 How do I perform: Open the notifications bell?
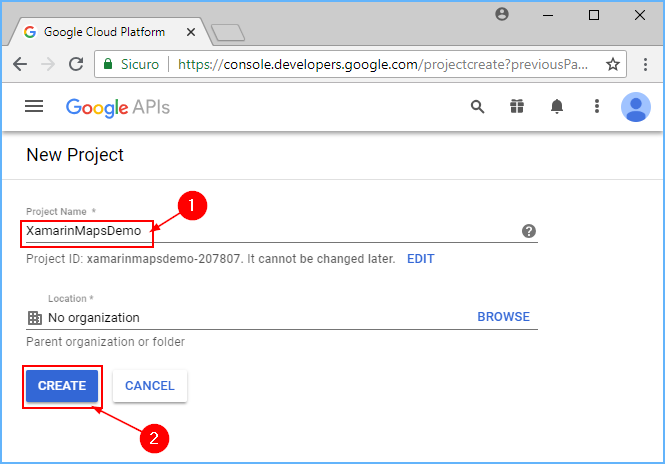tap(557, 106)
